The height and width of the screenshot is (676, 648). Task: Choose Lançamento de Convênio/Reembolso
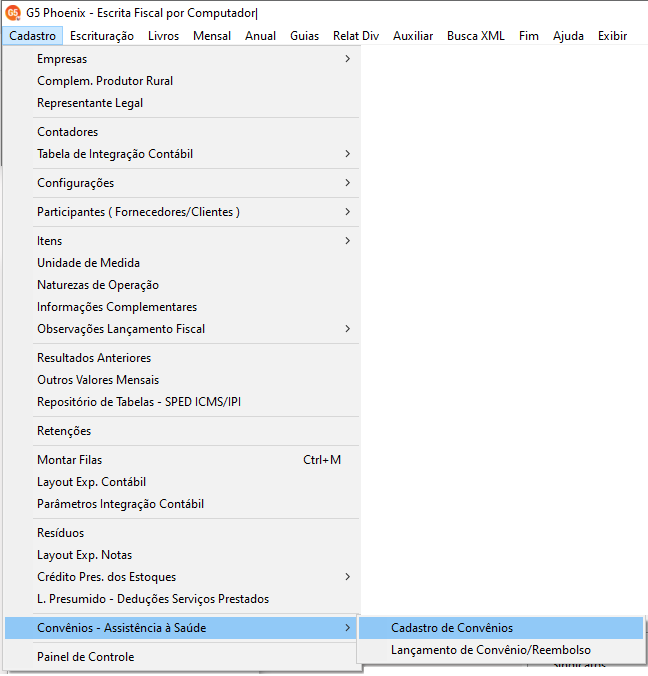pyautogui.click(x=501, y=650)
